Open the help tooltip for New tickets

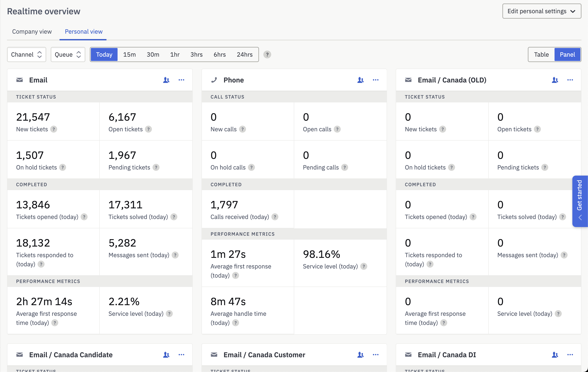(54, 129)
